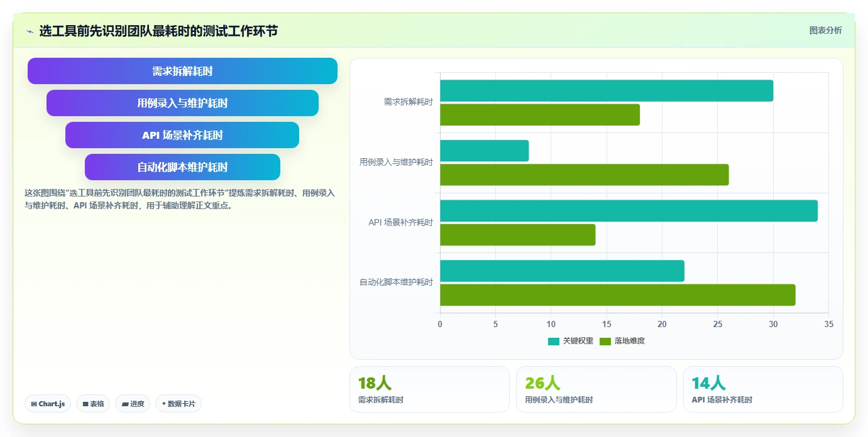
Task: Click the 进度 tag chip
Action: pos(133,404)
